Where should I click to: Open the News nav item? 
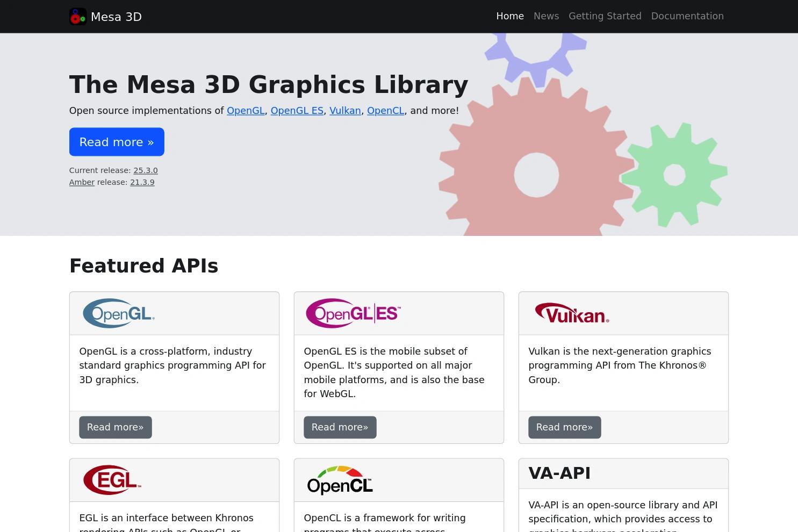pyautogui.click(x=546, y=16)
